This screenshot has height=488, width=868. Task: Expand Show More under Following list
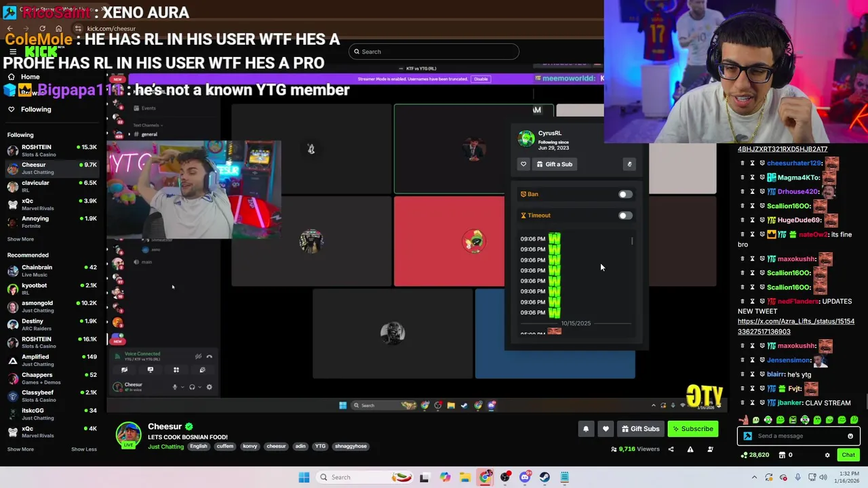click(x=20, y=239)
